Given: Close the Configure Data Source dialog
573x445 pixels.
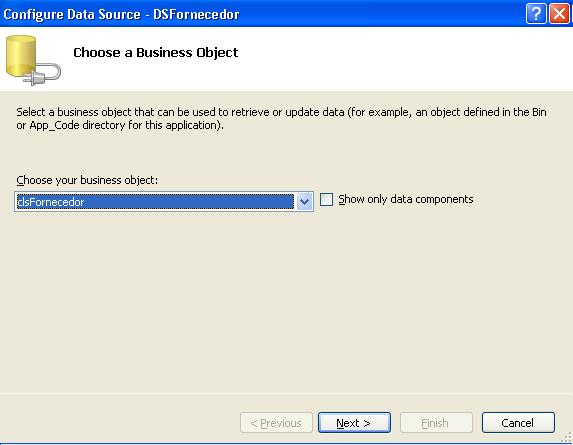Looking at the screenshot, I should [559, 14].
